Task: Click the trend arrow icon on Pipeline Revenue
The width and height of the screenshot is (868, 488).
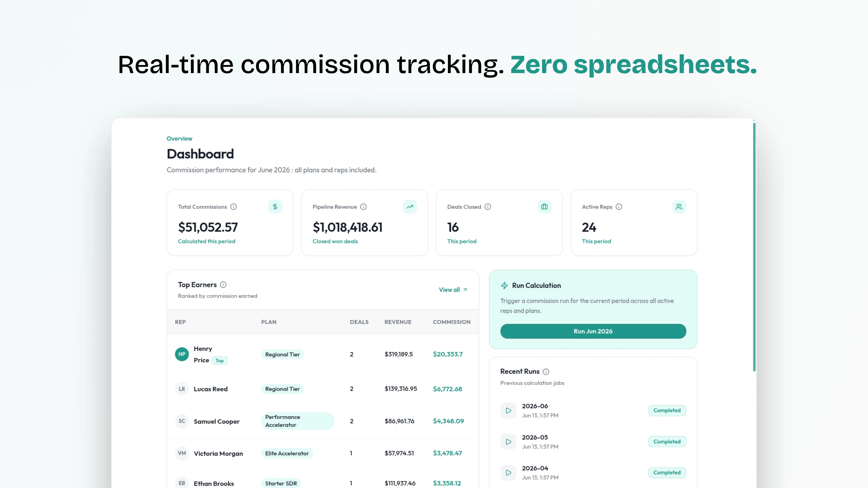Action: coord(410,207)
